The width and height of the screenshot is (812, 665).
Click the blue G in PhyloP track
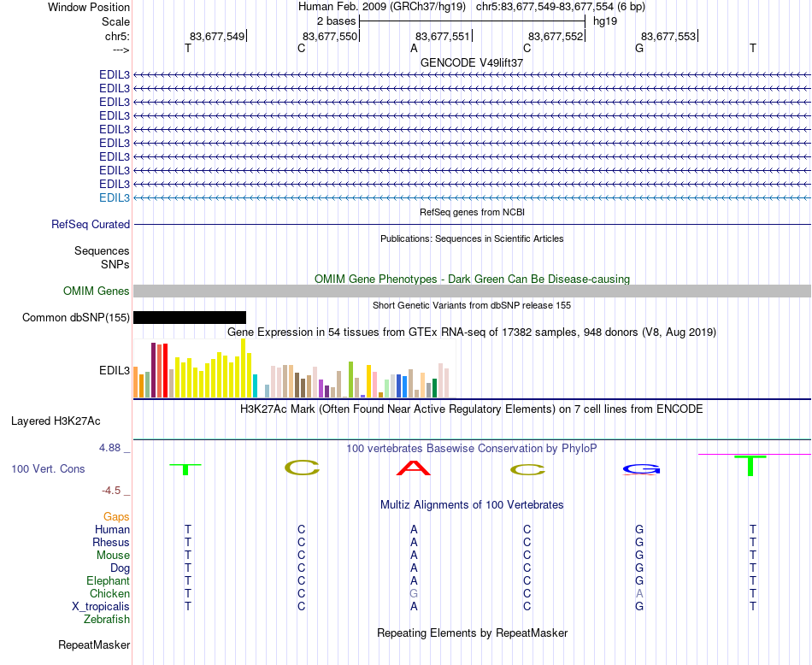pyautogui.click(x=641, y=468)
